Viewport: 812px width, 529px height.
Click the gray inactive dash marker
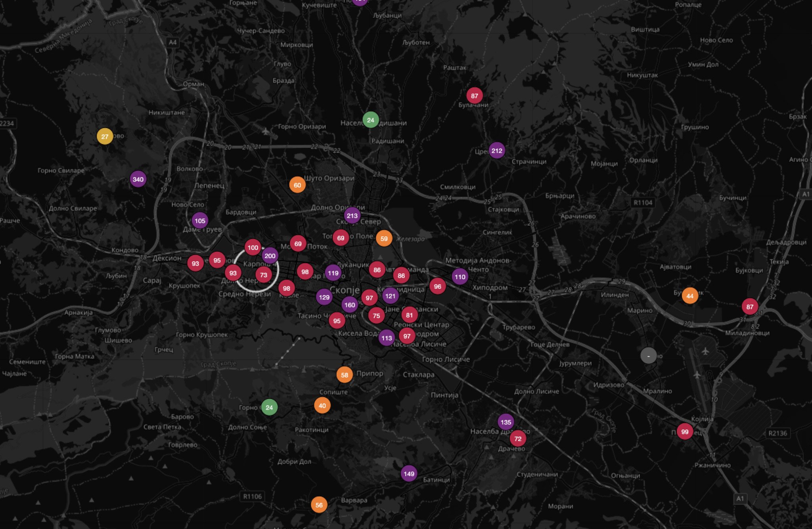point(648,356)
